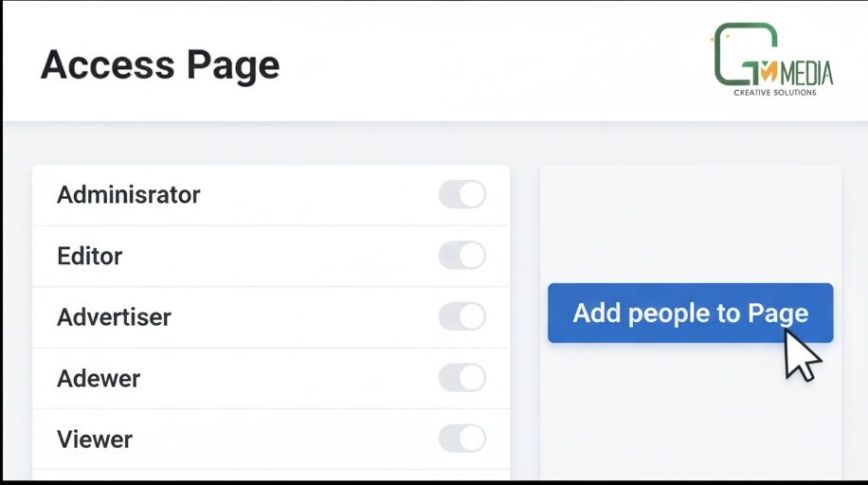Pick the Adewer role label
868x485 pixels.
pyautogui.click(x=99, y=378)
